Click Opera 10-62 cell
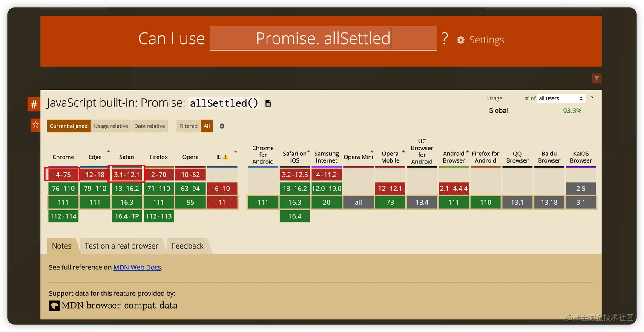Screen dimensions: 644x332 190,175
